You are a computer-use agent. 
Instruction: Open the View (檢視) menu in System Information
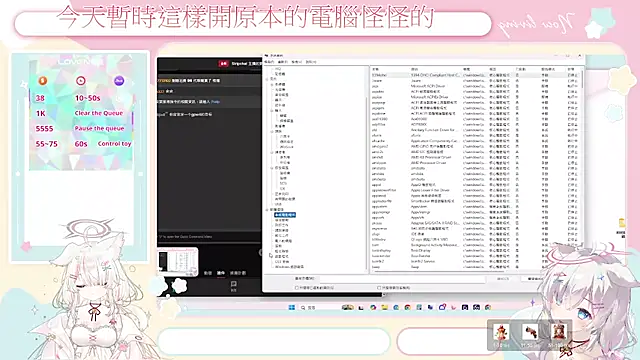297,62
